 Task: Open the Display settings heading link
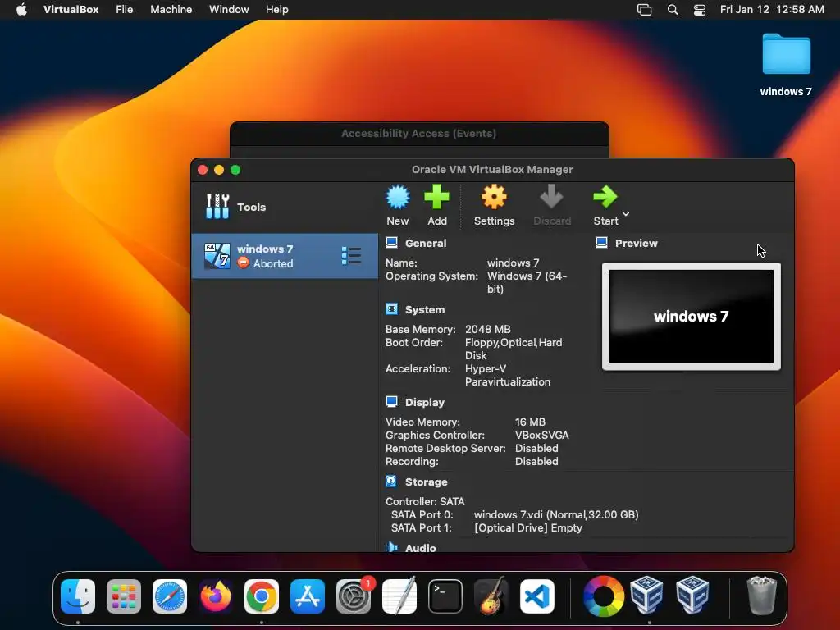click(x=425, y=402)
